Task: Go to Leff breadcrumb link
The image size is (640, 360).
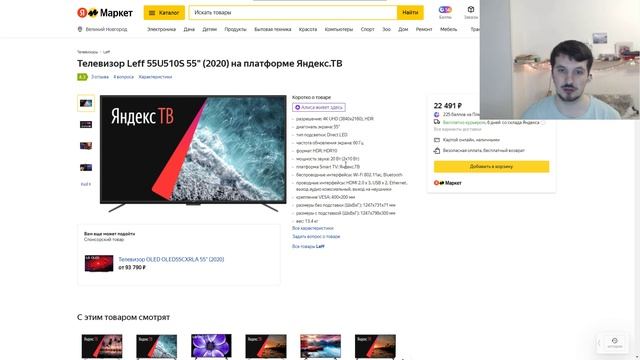Action: 106,52
